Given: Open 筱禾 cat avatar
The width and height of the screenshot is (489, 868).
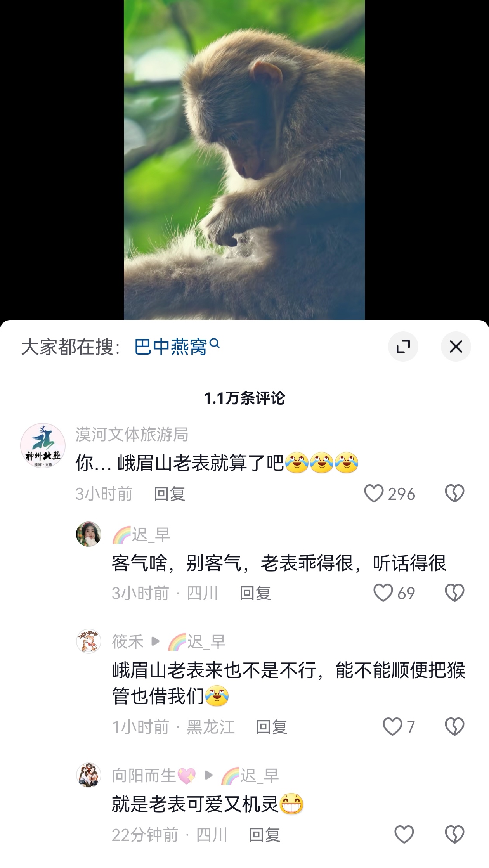Looking at the screenshot, I should (x=88, y=641).
